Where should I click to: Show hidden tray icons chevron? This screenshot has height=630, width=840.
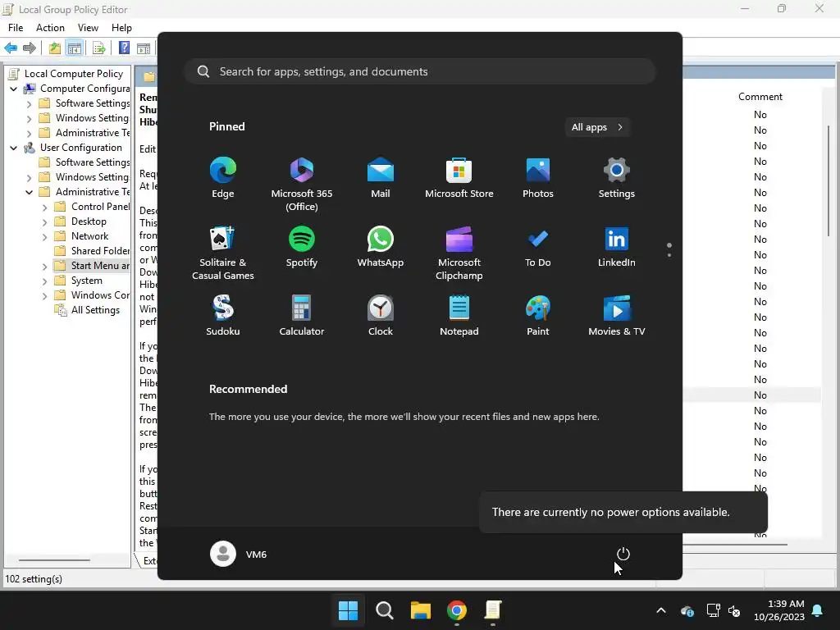pyautogui.click(x=661, y=610)
